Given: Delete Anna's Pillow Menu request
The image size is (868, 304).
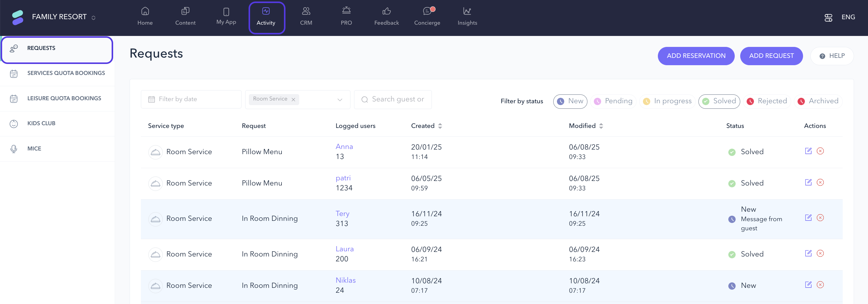Looking at the screenshot, I should click(x=820, y=151).
